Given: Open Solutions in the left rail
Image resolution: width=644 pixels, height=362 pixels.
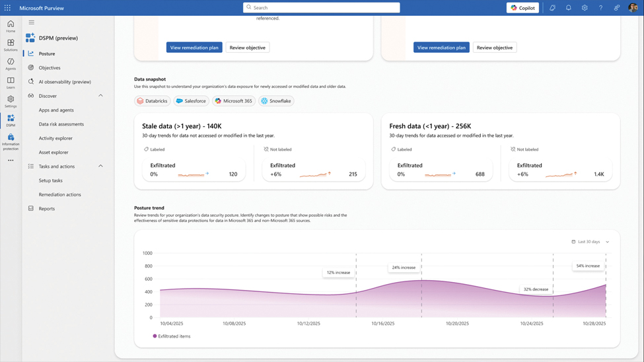Looking at the screenshot, I should click(x=11, y=45).
